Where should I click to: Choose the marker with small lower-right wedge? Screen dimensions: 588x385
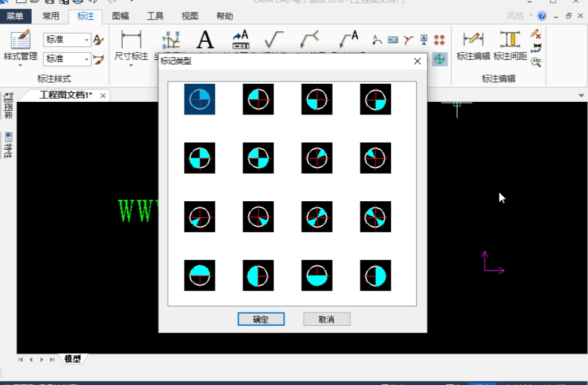[x=258, y=217]
